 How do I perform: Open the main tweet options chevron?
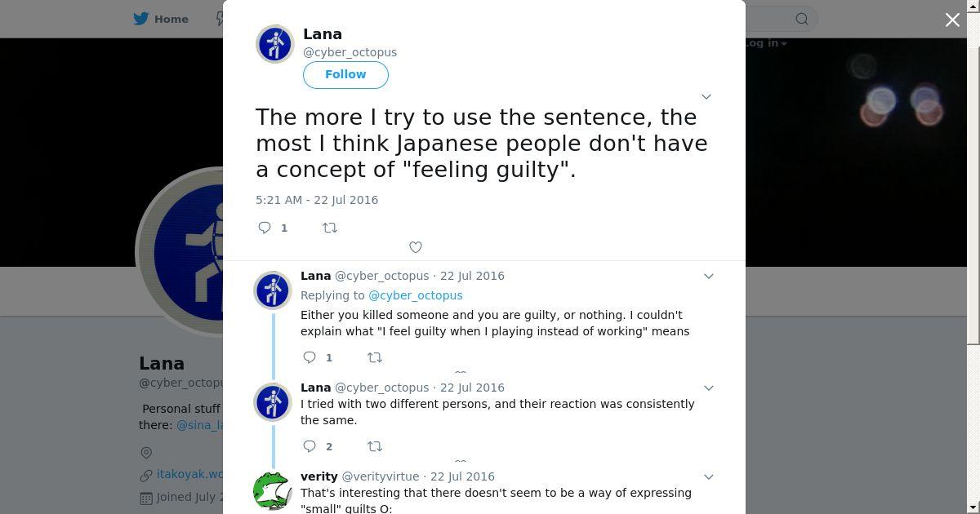[706, 96]
